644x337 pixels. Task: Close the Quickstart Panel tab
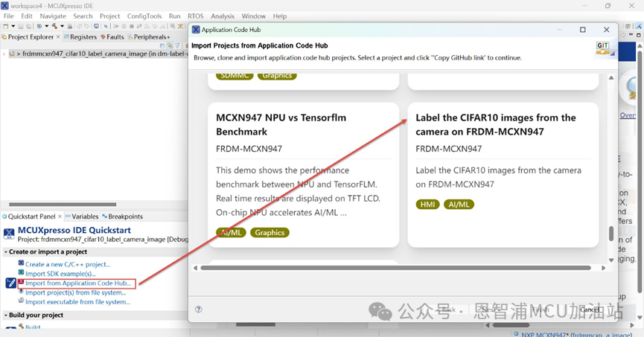click(60, 216)
